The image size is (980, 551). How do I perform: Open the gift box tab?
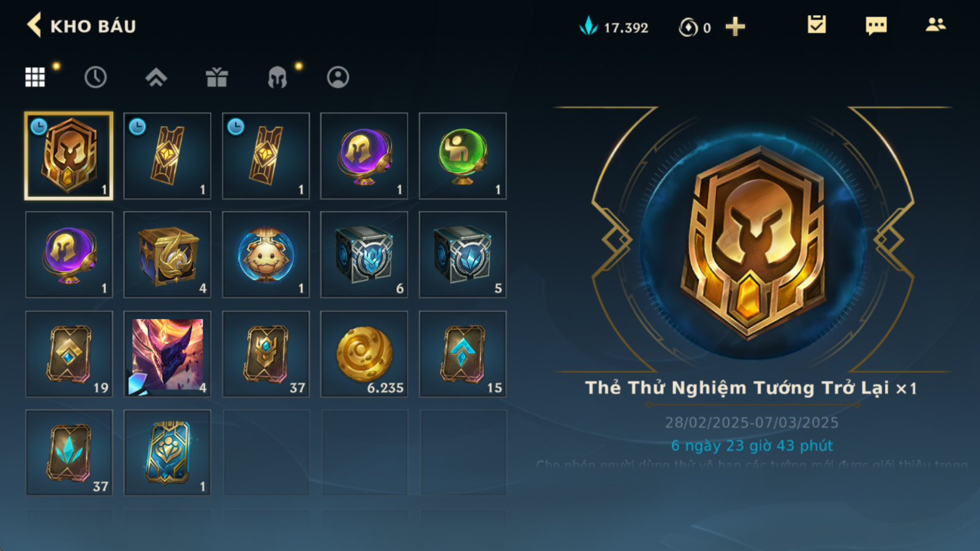click(x=217, y=77)
